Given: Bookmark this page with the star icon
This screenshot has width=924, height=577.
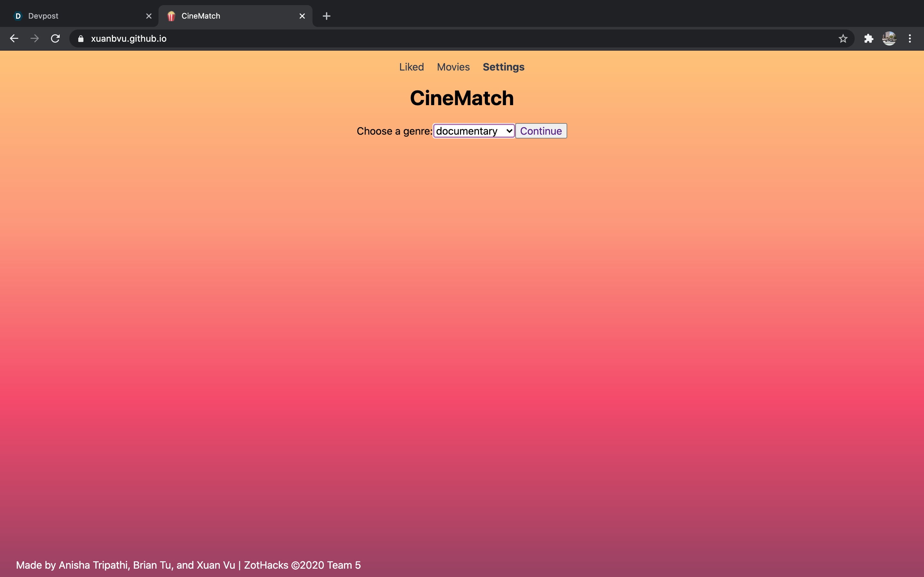Looking at the screenshot, I should click(x=843, y=38).
